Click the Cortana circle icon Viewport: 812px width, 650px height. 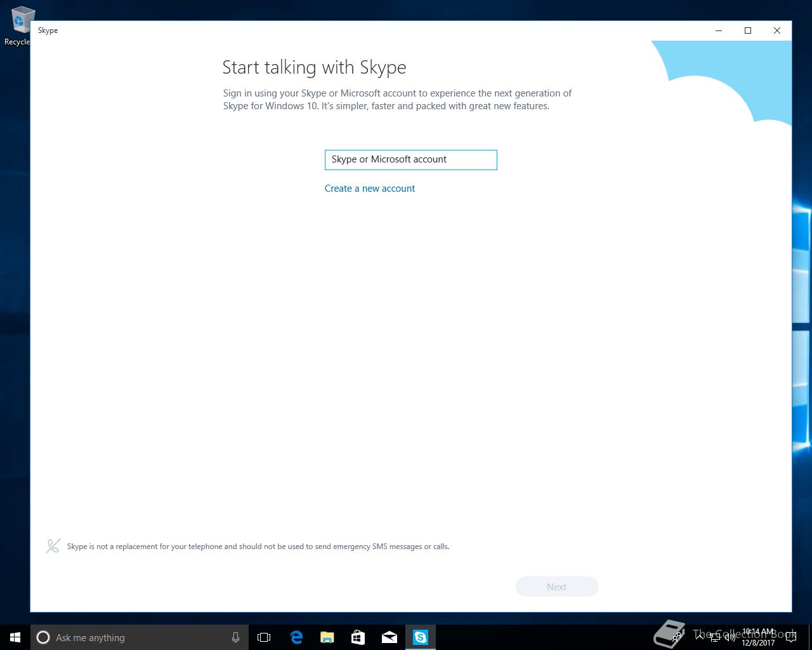point(43,637)
